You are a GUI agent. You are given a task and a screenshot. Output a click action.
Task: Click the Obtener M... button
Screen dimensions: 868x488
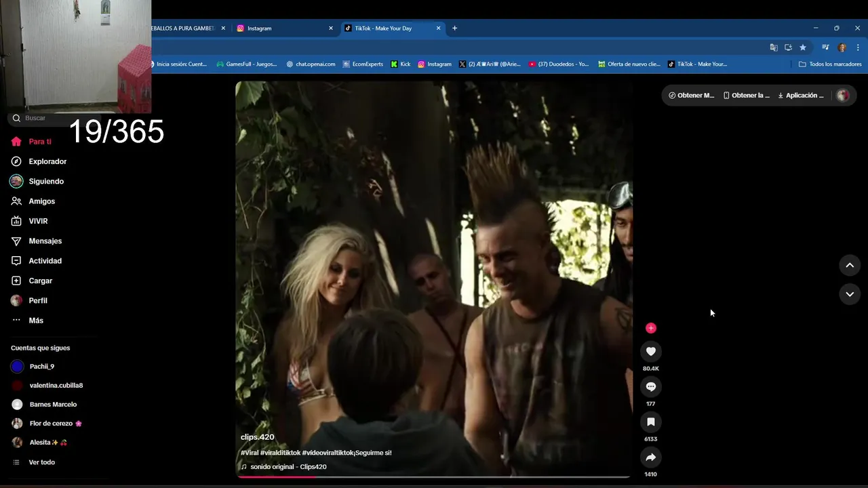point(691,96)
